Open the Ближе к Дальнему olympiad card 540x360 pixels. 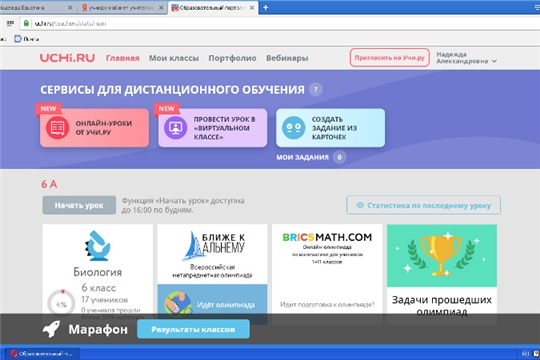coord(212,254)
